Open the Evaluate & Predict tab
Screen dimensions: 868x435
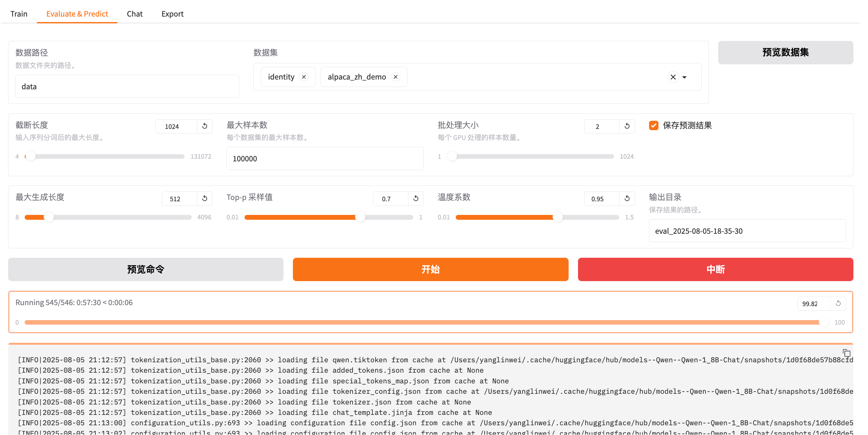click(77, 14)
